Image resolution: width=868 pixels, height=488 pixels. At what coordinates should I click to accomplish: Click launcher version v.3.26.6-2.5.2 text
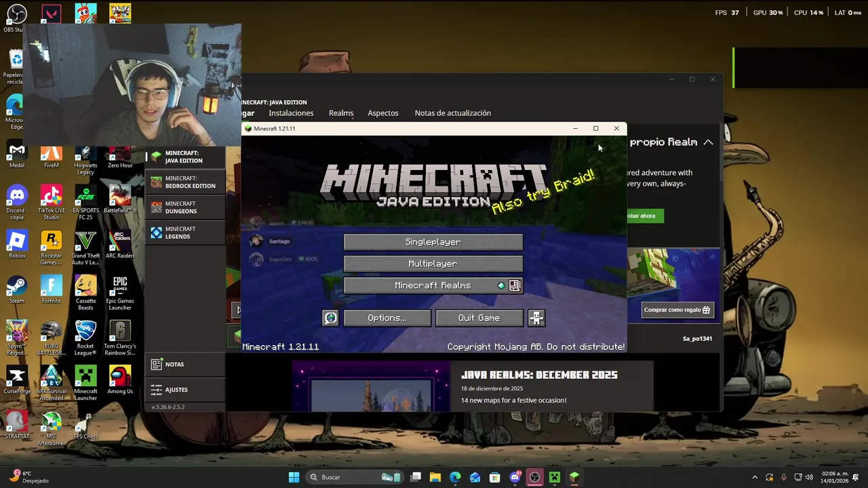click(168, 407)
